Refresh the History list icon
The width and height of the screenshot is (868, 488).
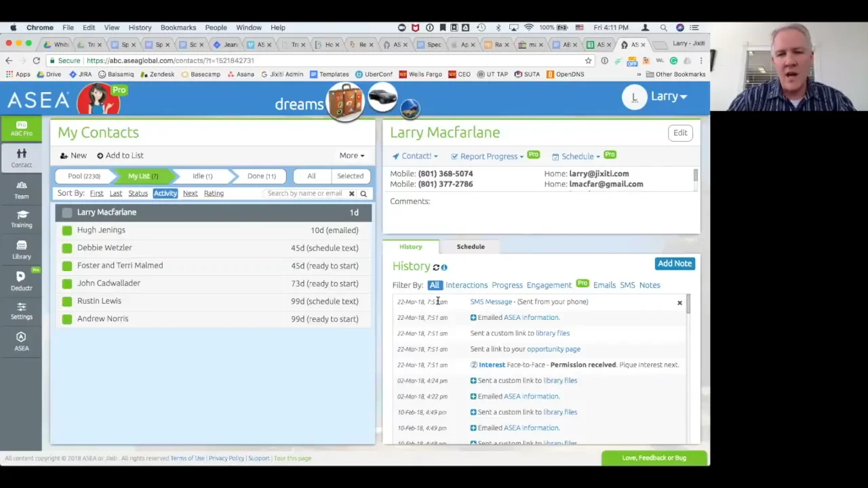coord(436,267)
